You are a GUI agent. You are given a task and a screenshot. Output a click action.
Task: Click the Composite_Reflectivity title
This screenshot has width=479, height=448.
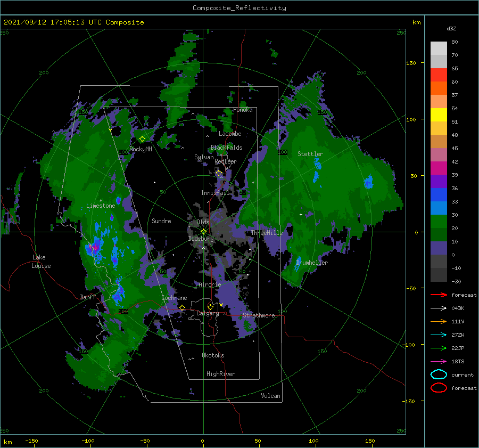click(x=240, y=8)
